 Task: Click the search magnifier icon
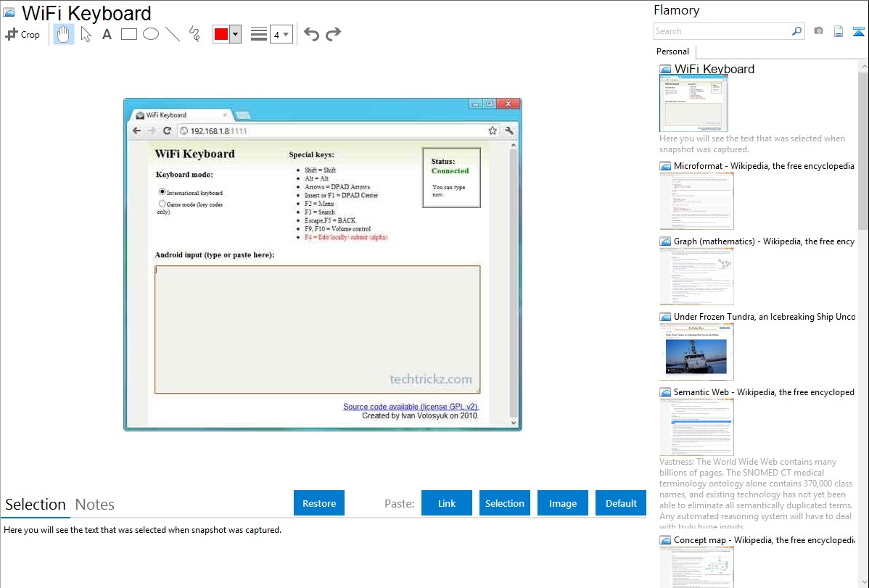tap(796, 31)
